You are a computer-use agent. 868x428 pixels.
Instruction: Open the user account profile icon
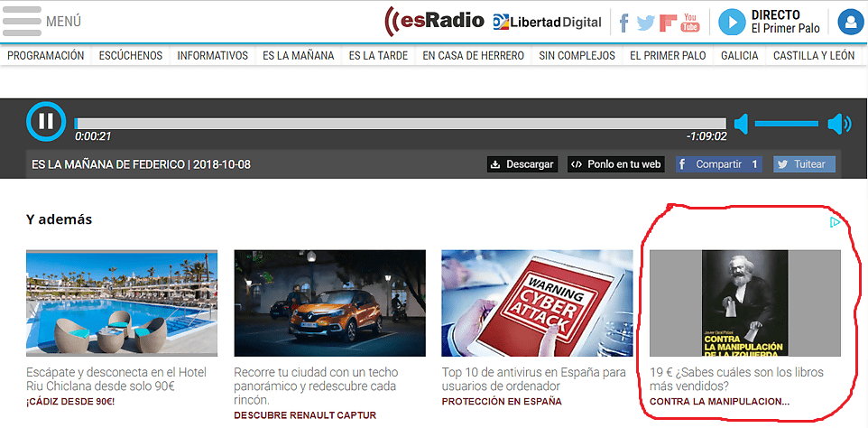851,23
